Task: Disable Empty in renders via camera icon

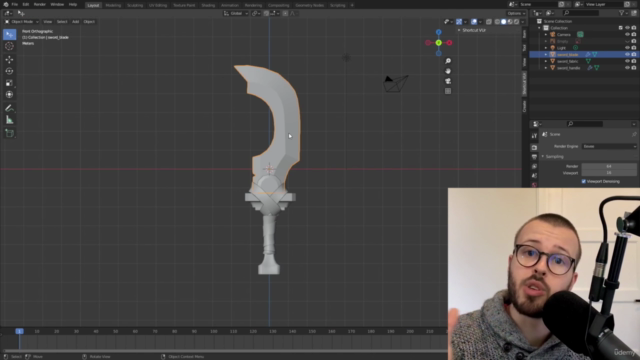Action: coord(634,41)
